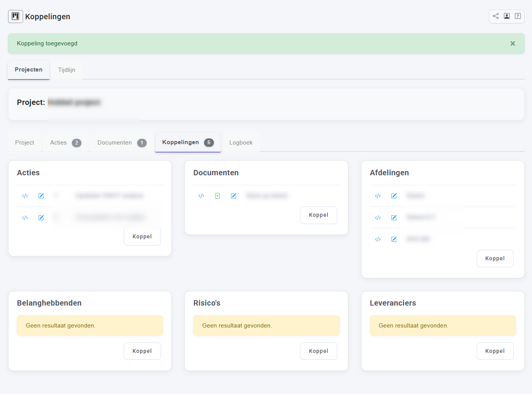The height and width of the screenshot is (394, 532).
Task: Click the board icon beside the Koppelingen title
Action: (15, 17)
